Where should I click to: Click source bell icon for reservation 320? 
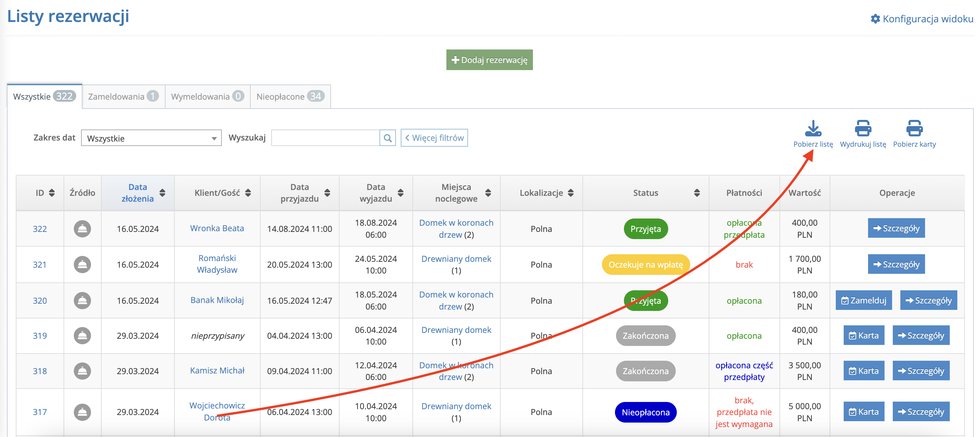82,300
